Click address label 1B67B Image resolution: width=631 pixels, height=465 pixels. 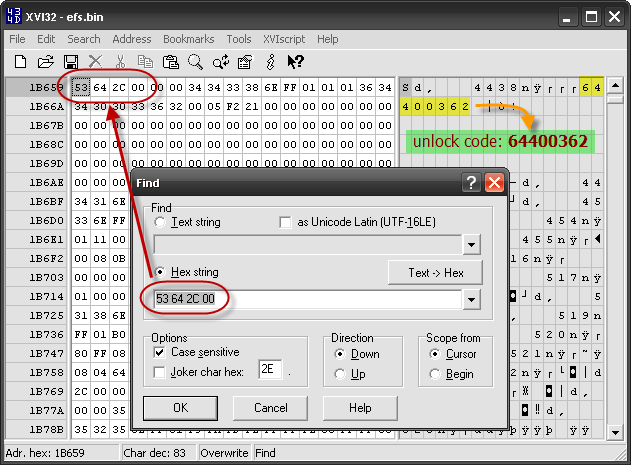46,126
